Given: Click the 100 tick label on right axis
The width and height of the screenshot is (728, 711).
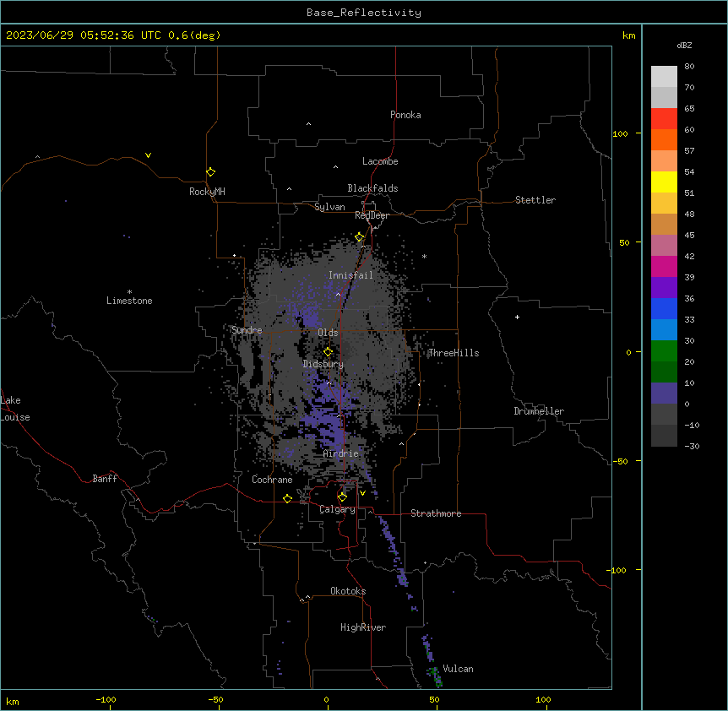Looking at the screenshot, I should (x=620, y=133).
